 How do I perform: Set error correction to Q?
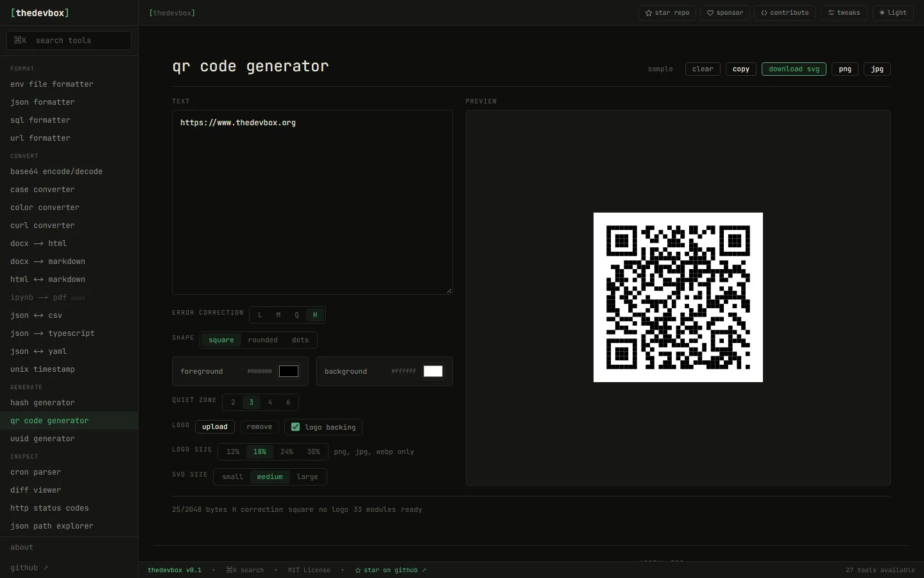[x=296, y=315]
